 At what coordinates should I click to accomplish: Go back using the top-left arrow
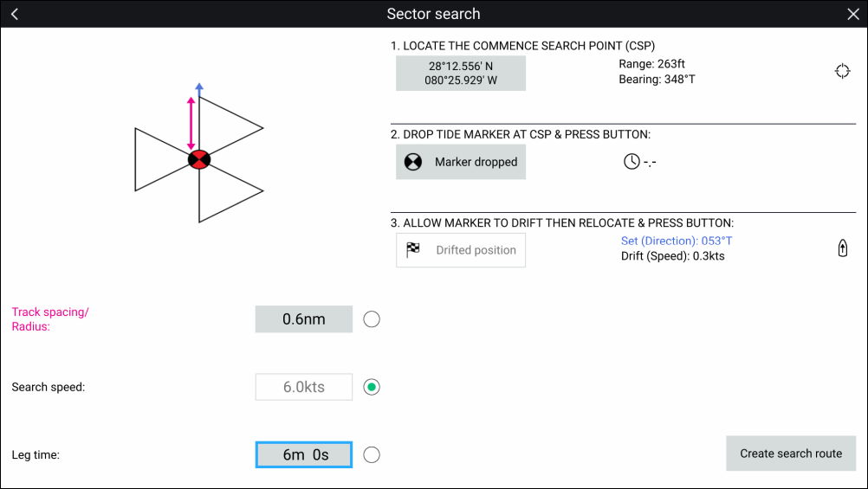(x=15, y=14)
